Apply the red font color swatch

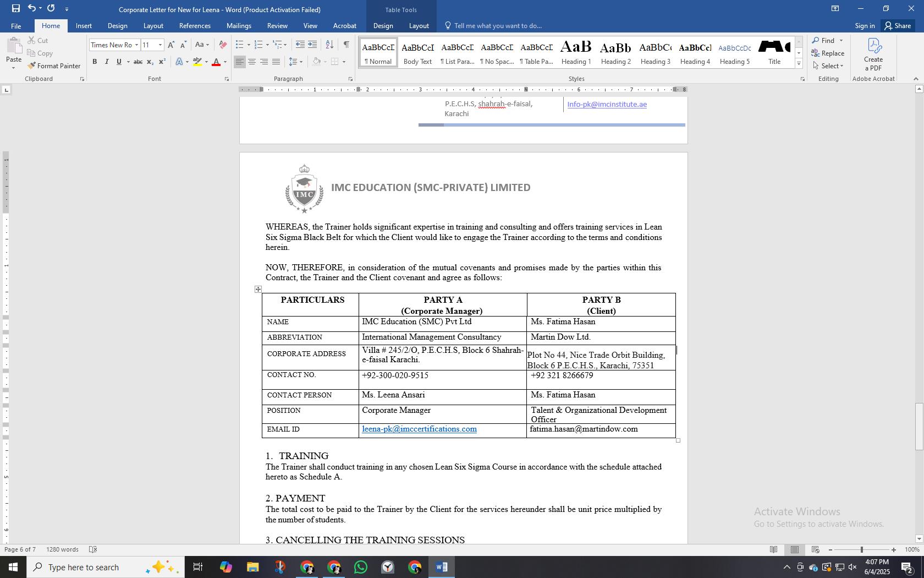pyautogui.click(x=216, y=62)
